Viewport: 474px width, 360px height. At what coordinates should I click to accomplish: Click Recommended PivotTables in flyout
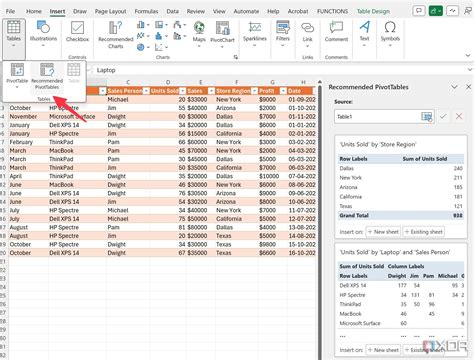pyautogui.click(x=47, y=76)
